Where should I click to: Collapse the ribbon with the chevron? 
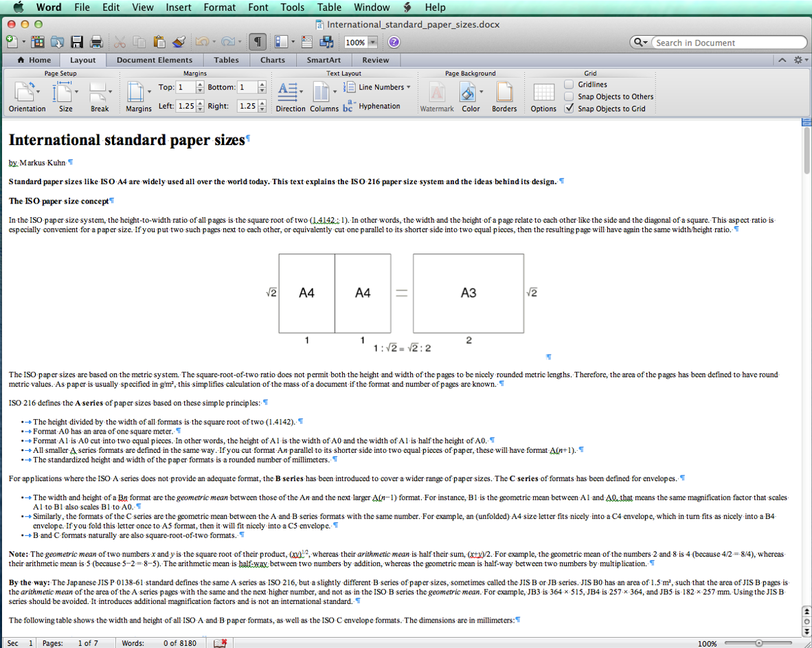(782, 60)
